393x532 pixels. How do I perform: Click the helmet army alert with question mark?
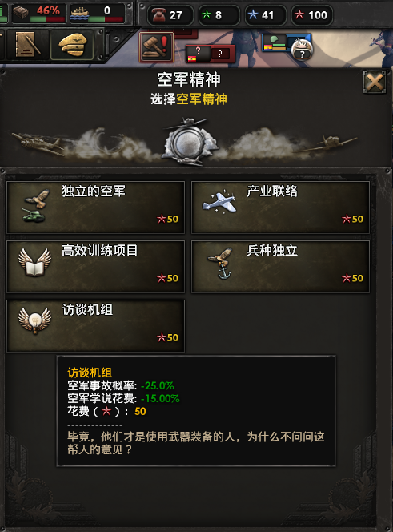[287, 46]
